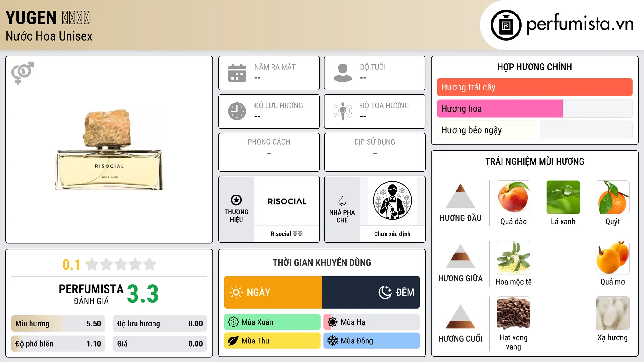Click the perfumista.vn site name
Image resolution: width=644 pixels, height=362 pixels.
pyautogui.click(x=580, y=24)
